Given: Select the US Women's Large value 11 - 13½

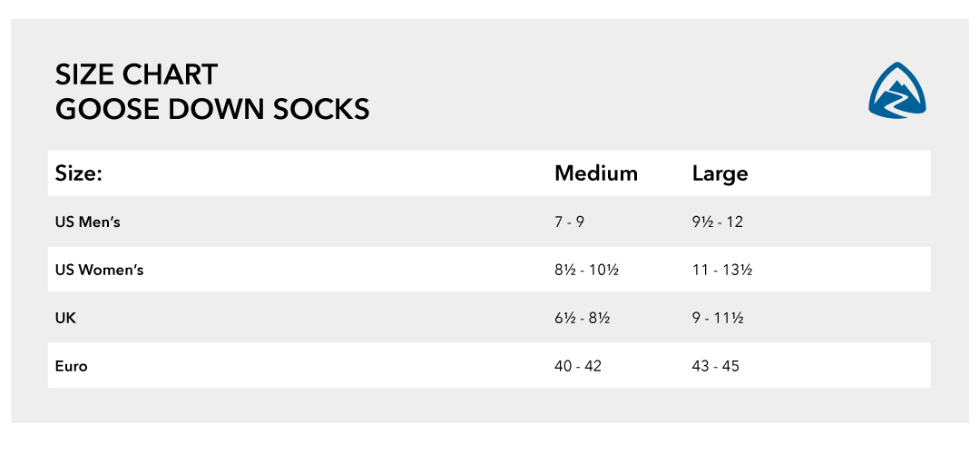Looking at the screenshot, I should click(x=722, y=271).
